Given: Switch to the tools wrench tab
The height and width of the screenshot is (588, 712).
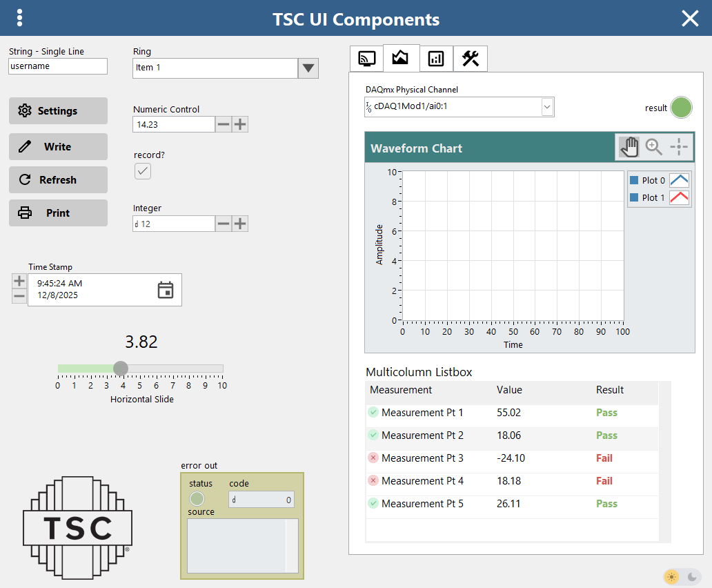Looking at the screenshot, I should [x=471, y=59].
